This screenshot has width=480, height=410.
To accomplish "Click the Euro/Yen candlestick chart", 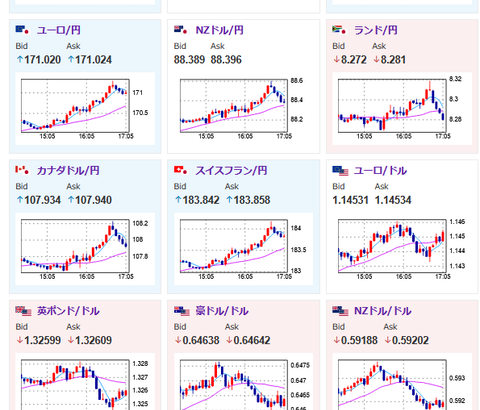I will tap(85, 109).
